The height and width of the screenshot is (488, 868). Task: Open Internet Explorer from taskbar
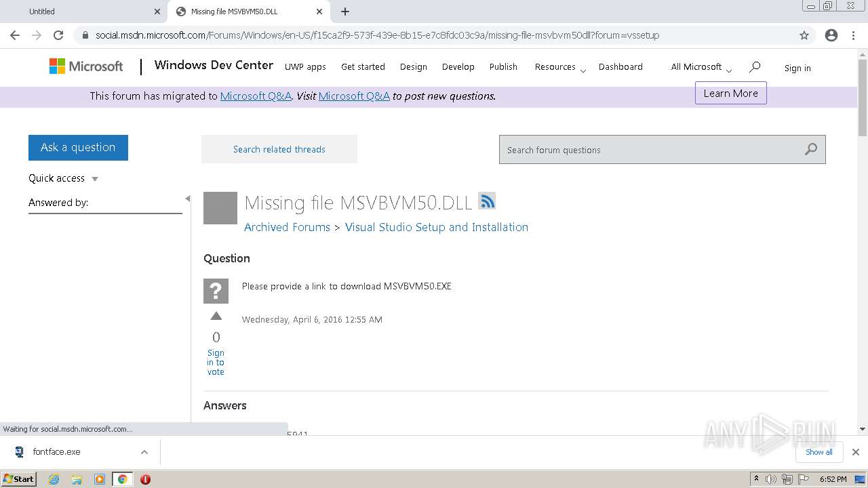(54, 479)
